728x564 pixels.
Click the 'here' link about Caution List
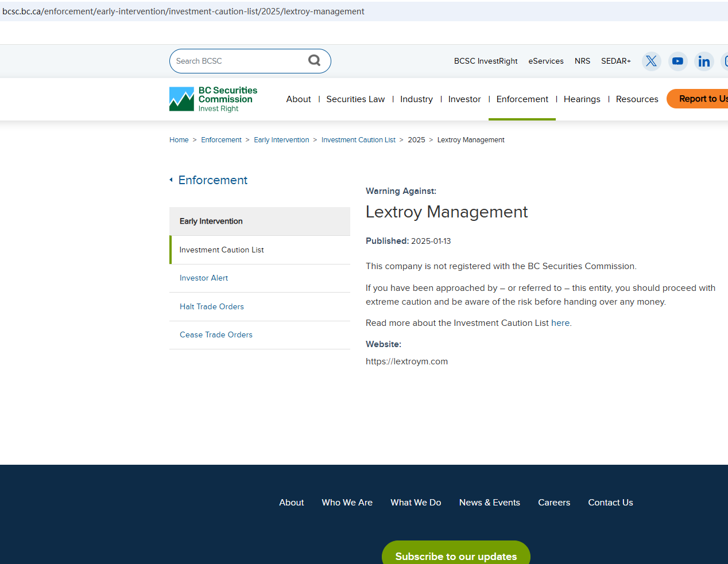(560, 323)
